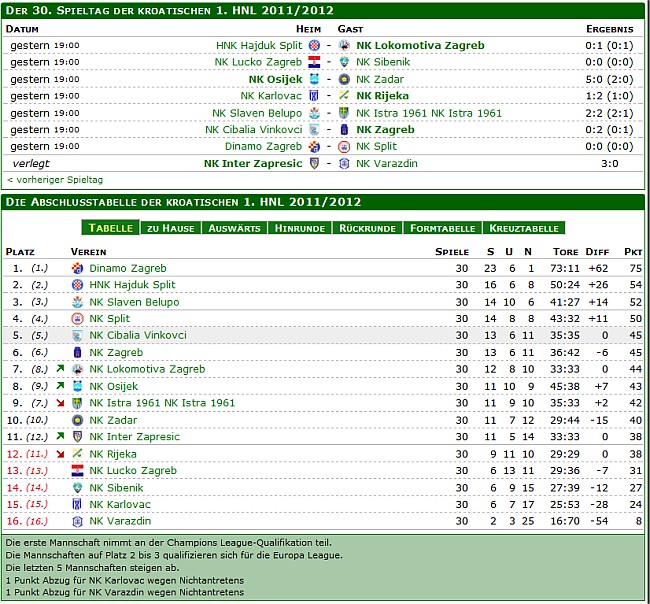Click the NK Inter Zapresic crest in table row 11

pyautogui.click(x=77, y=437)
